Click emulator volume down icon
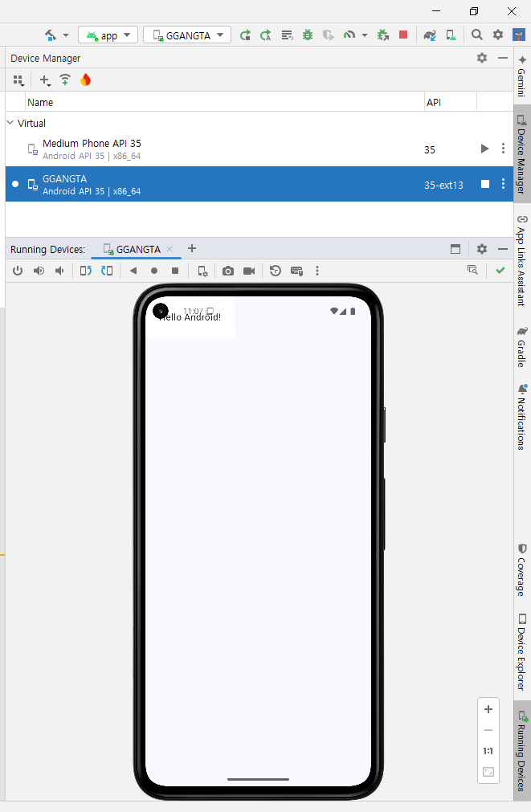The width and height of the screenshot is (531, 812). [59, 271]
